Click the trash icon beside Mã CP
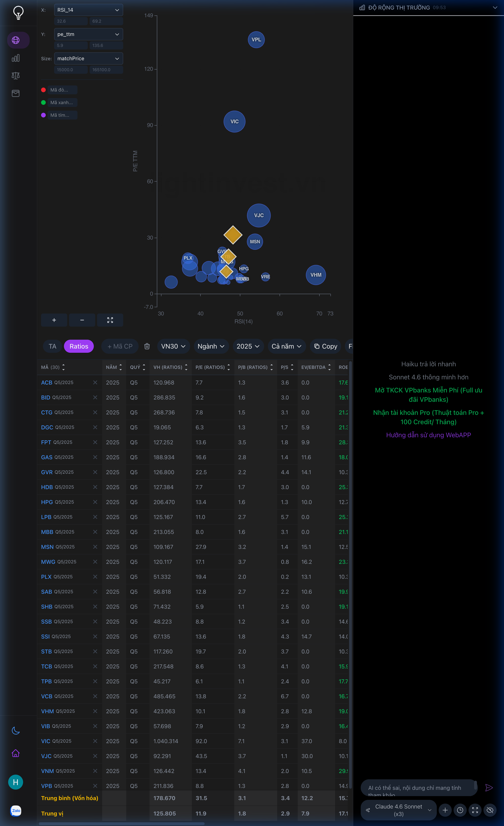504x826 pixels. pyautogui.click(x=147, y=346)
